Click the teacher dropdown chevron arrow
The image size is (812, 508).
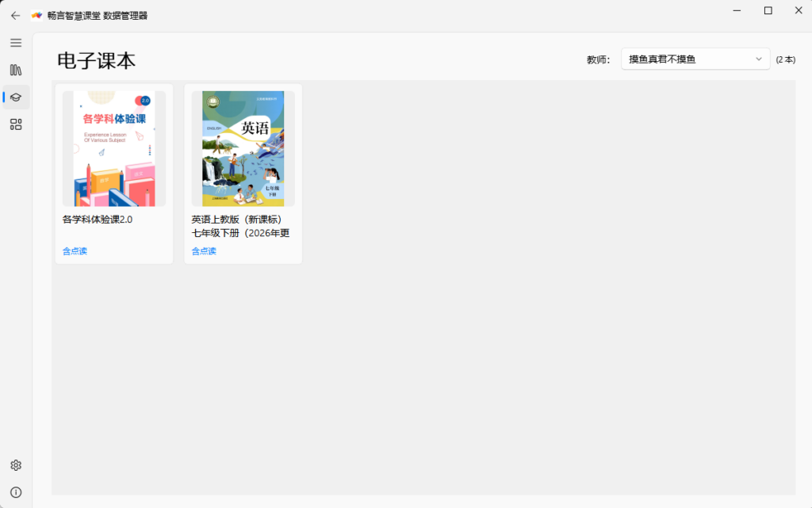point(759,59)
